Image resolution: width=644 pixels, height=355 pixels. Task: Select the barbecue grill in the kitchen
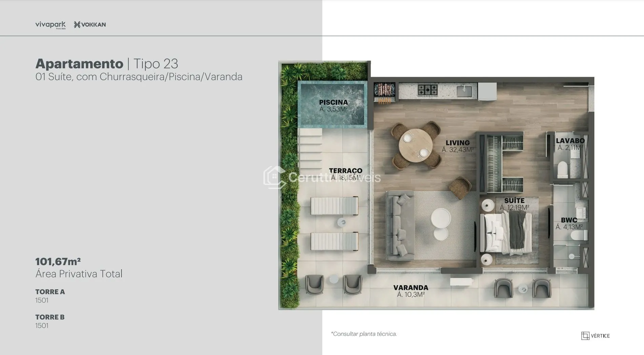[384, 91]
